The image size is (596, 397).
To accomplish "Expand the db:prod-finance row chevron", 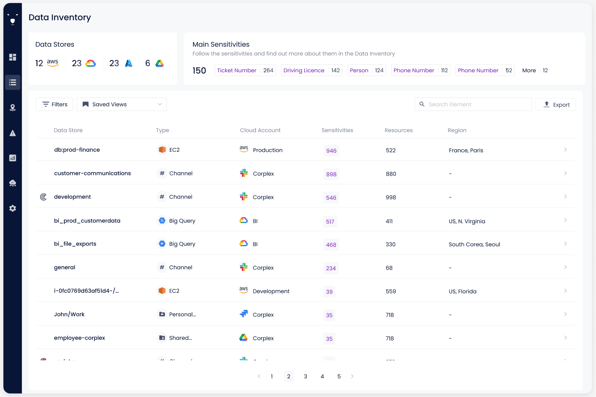I will [566, 150].
